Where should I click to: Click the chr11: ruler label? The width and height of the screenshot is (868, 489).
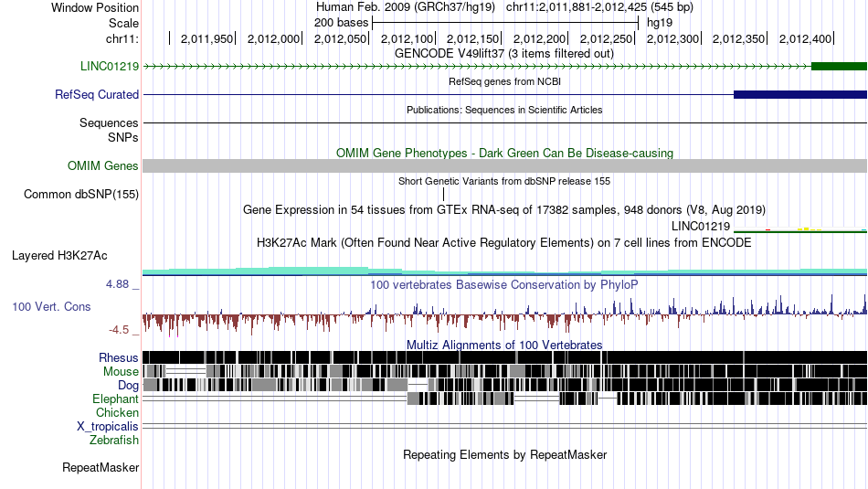point(122,38)
